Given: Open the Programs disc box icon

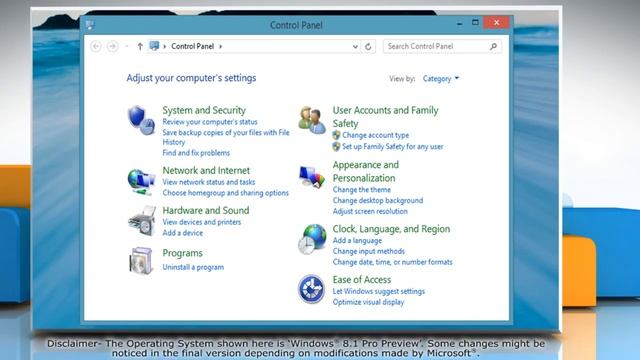Looking at the screenshot, I should point(141,260).
